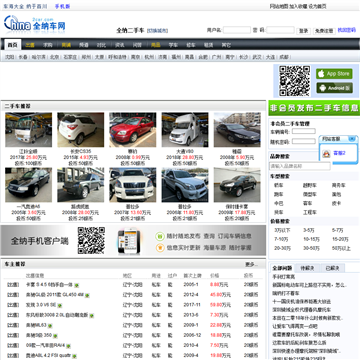Viewport: 360px width, 360px height.
Task: Open the 发现 3.0 V6 SE listing
Action: click(x=41, y=305)
